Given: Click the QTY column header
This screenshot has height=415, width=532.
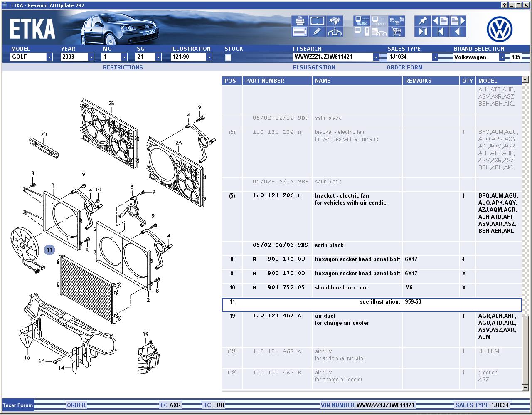Looking at the screenshot, I should coord(468,81).
